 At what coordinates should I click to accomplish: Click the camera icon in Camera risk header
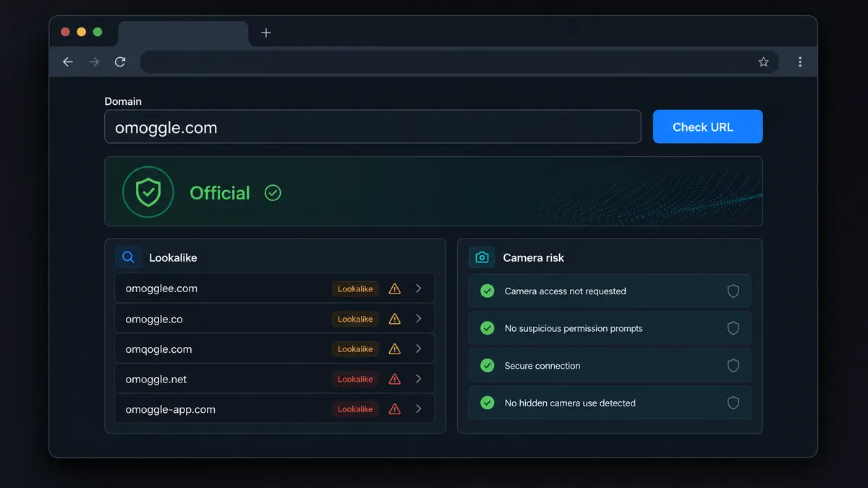482,257
